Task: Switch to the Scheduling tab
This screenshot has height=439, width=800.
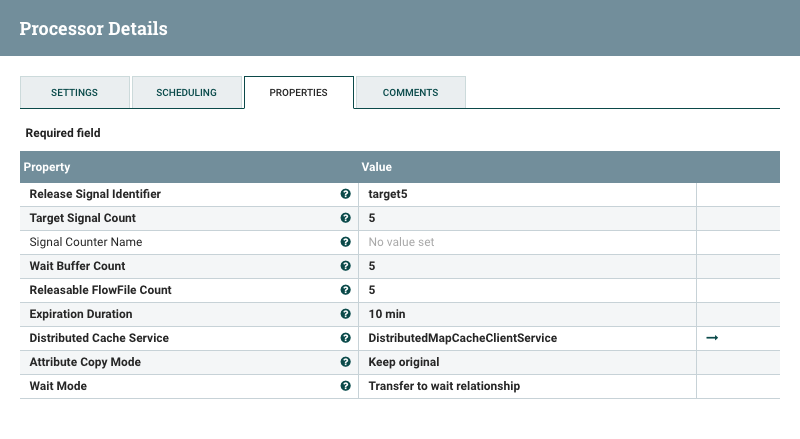Action: click(186, 92)
